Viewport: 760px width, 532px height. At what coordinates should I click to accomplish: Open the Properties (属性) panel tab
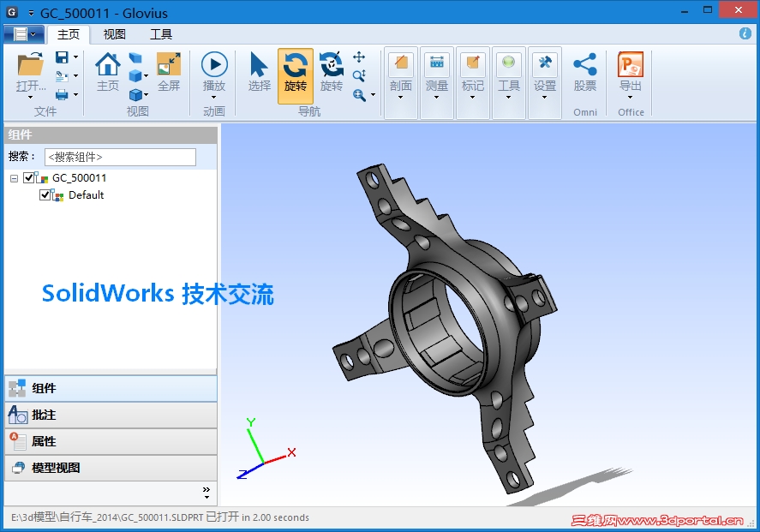(111, 441)
